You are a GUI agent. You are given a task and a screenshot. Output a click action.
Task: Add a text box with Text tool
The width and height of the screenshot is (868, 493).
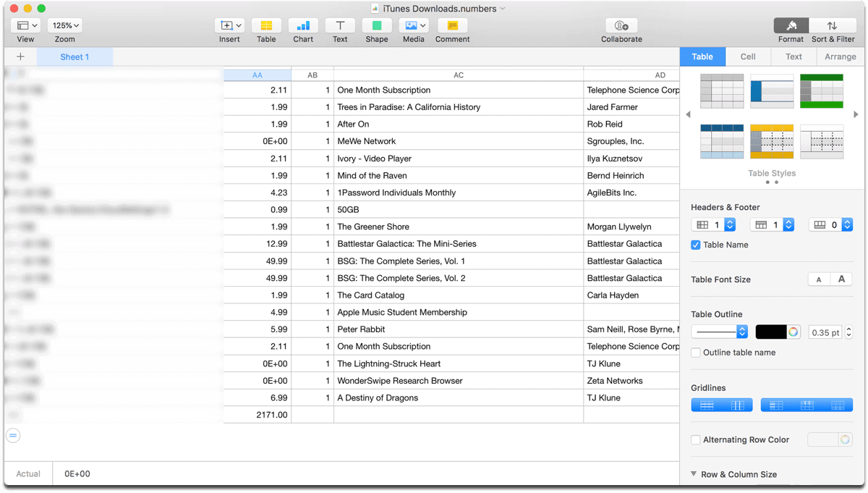pyautogui.click(x=340, y=25)
